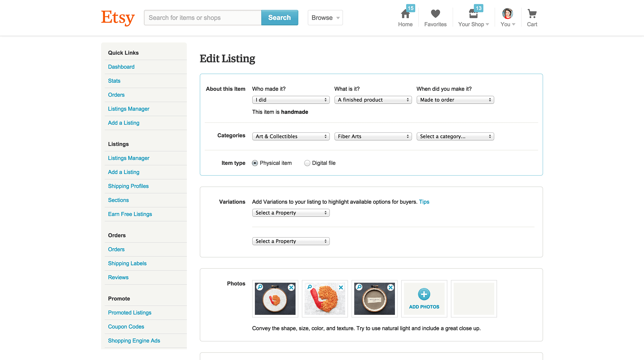
Task: Click the Home icon in top navigation
Action: (405, 14)
